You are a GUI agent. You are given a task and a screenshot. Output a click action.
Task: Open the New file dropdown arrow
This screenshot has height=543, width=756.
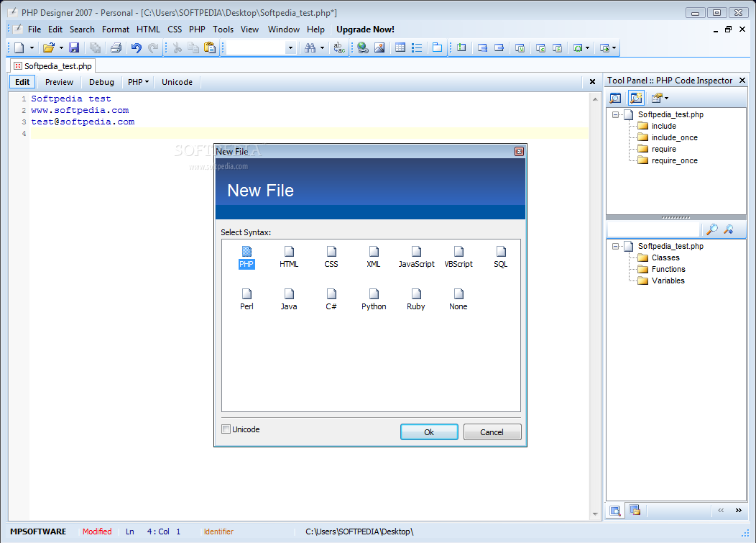pyautogui.click(x=32, y=47)
